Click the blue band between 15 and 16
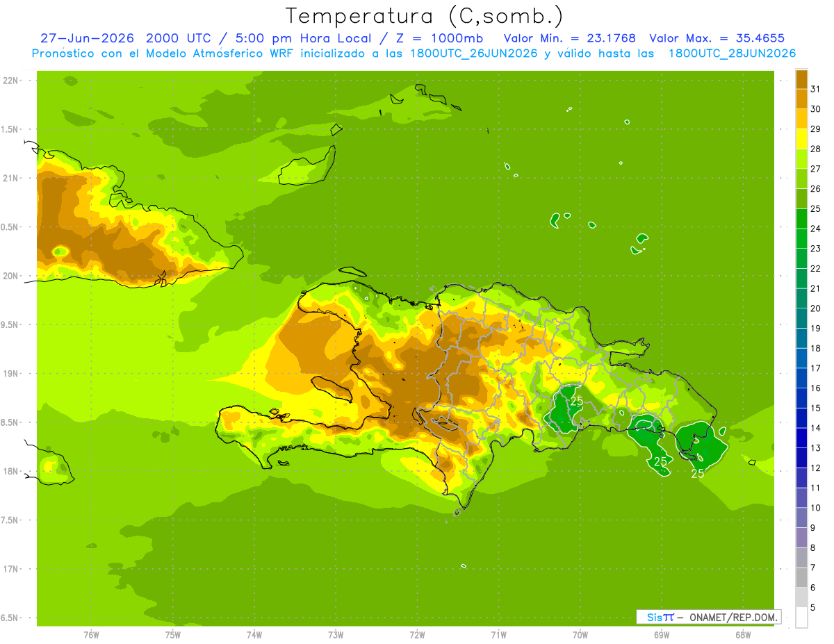The width and height of the screenshot is (834, 644). click(801, 398)
